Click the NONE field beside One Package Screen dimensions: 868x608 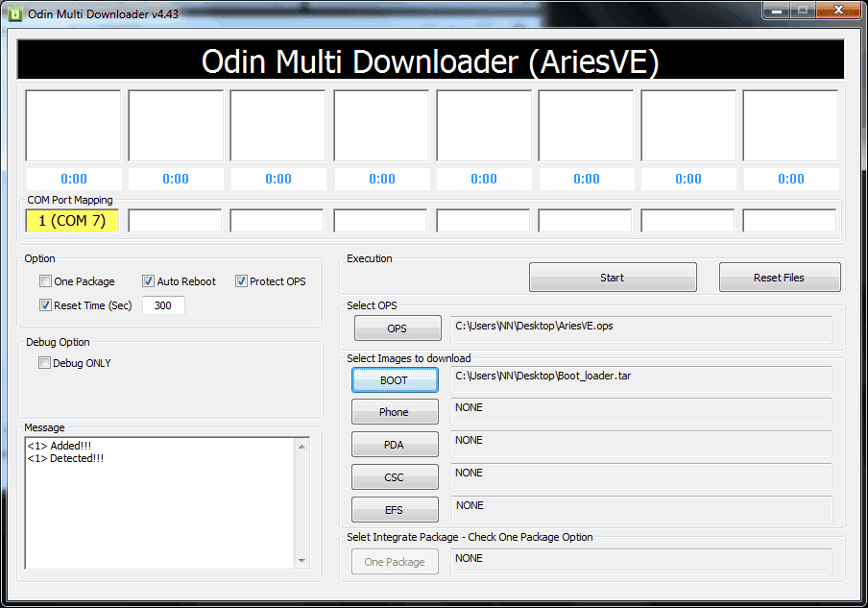(x=641, y=562)
